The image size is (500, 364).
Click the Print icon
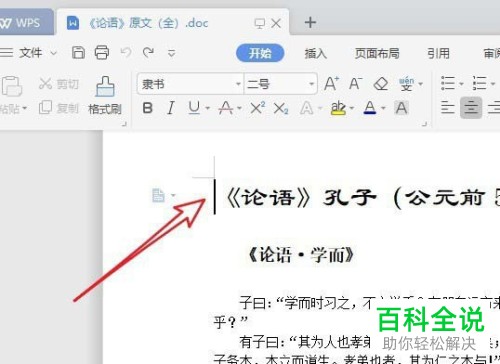tap(102, 53)
